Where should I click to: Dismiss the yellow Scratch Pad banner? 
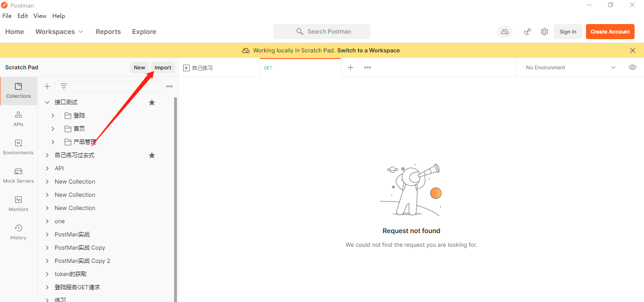point(633,50)
